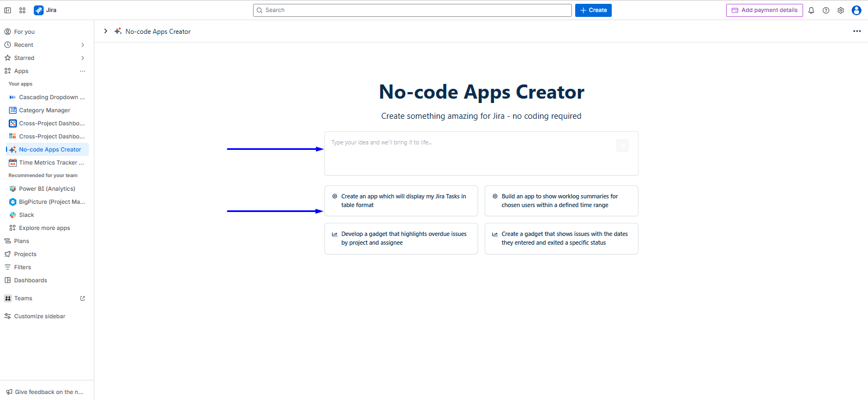Viewport: 868px width, 400px height.
Task: Open the three-dot menu at page top right
Action: [x=857, y=31]
